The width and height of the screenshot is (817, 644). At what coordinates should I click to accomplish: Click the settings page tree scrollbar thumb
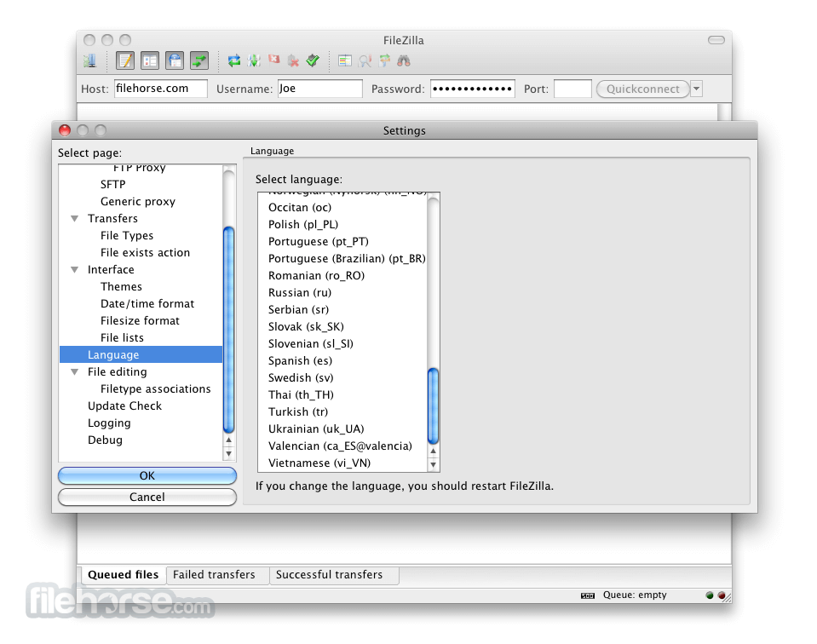(228, 330)
